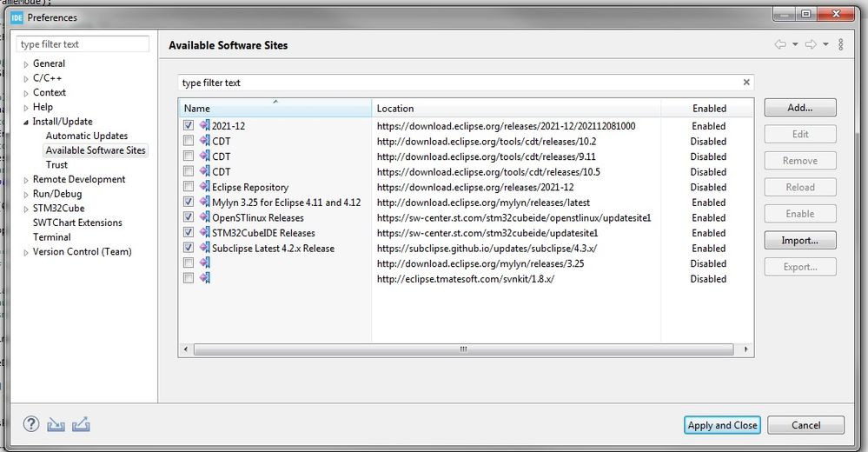Uncheck Subclipse Latest 4.2.x Release checkbox
This screenshot has width=868, height=452.
(x=189, y=247)
